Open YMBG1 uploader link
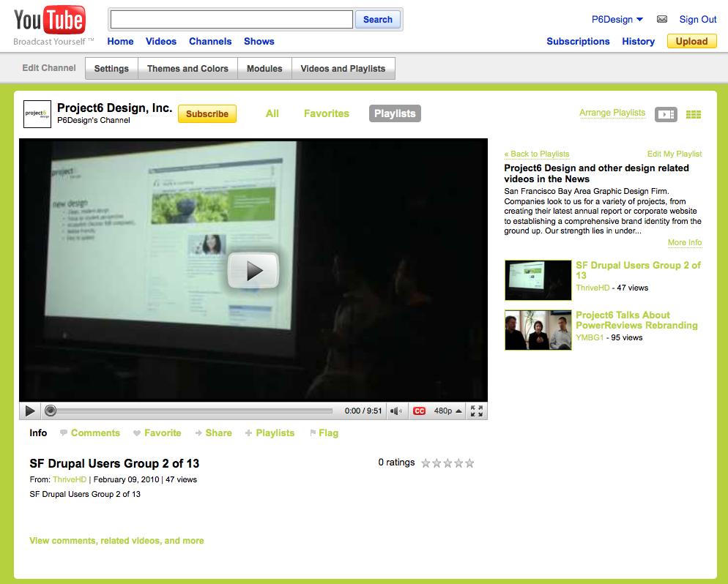728x584 pixels. pos(590,337)
